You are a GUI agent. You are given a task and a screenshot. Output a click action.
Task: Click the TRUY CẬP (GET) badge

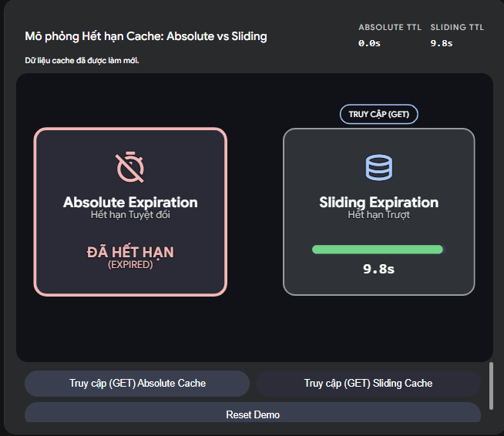(x=378, y=114)
